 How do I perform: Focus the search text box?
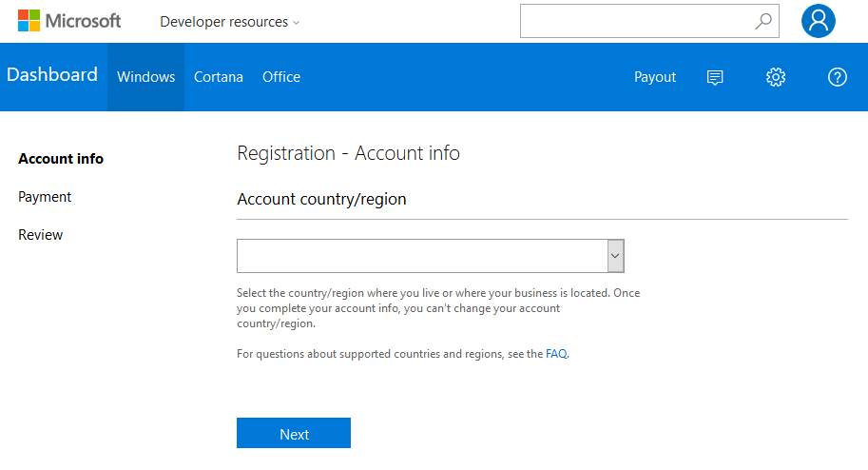click(637, 21)
